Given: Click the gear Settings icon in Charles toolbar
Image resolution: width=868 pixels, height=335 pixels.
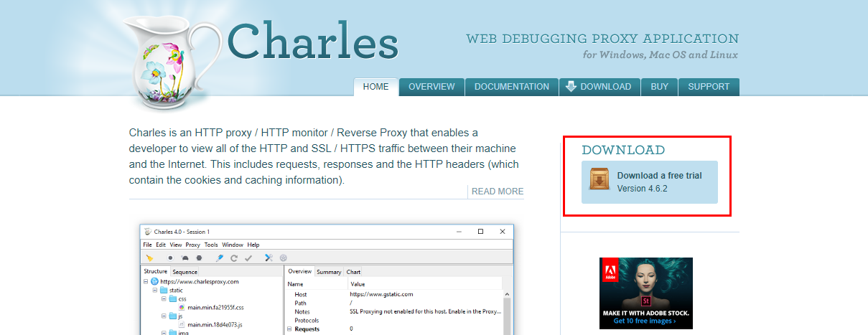Looking at the screenshot, I should coord(284,258).
